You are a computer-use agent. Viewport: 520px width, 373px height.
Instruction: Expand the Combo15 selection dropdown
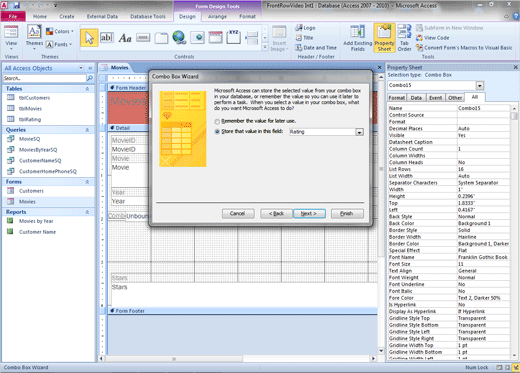pos(479,86)
